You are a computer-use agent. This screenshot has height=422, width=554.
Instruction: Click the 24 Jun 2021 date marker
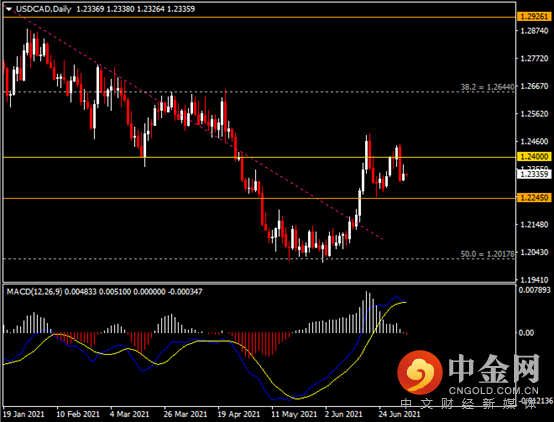399,414
